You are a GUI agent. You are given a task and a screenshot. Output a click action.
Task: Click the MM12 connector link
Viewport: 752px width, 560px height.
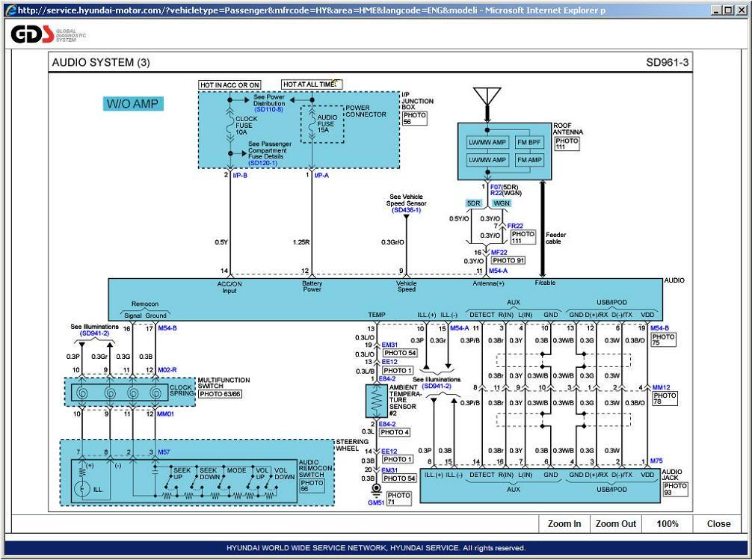coord(661,387)
